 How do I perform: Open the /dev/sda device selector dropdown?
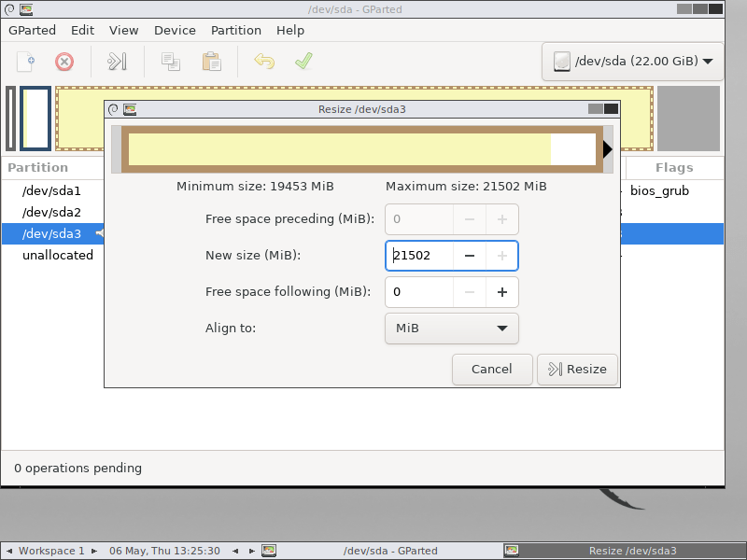point(632,61)
